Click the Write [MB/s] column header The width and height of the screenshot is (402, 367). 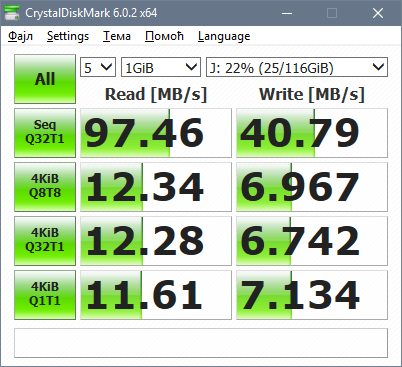[x=312, y=94]
